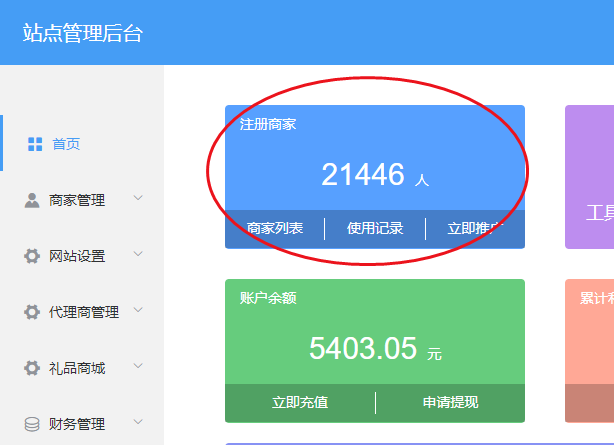Screen dimensions: 614x445
Task: Select the 首页 menu label
Action: click(x=66, y=144)
